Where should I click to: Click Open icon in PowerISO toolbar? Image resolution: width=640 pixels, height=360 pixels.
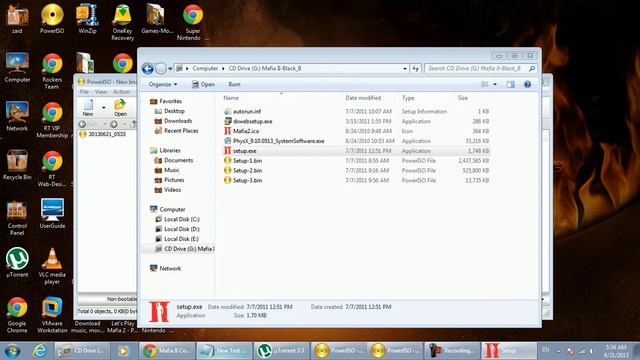point(120,107)
